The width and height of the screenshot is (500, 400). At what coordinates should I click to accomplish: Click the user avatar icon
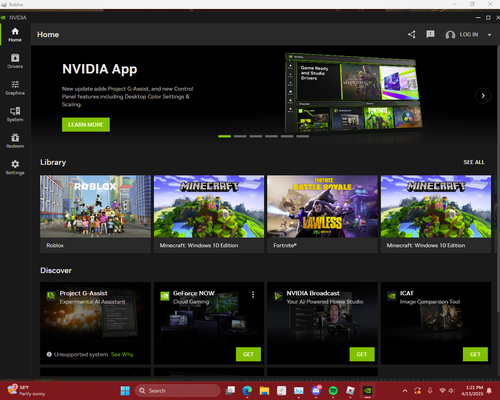tap(450, 35)
